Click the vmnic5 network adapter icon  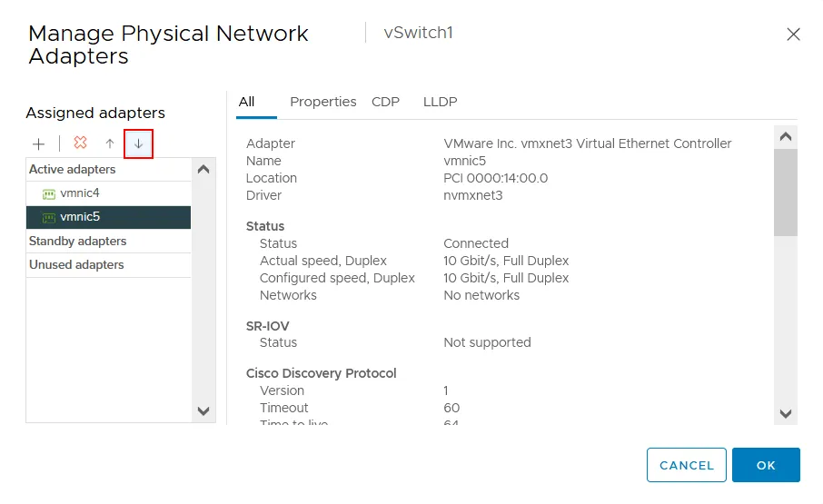[x=49, y=217]
